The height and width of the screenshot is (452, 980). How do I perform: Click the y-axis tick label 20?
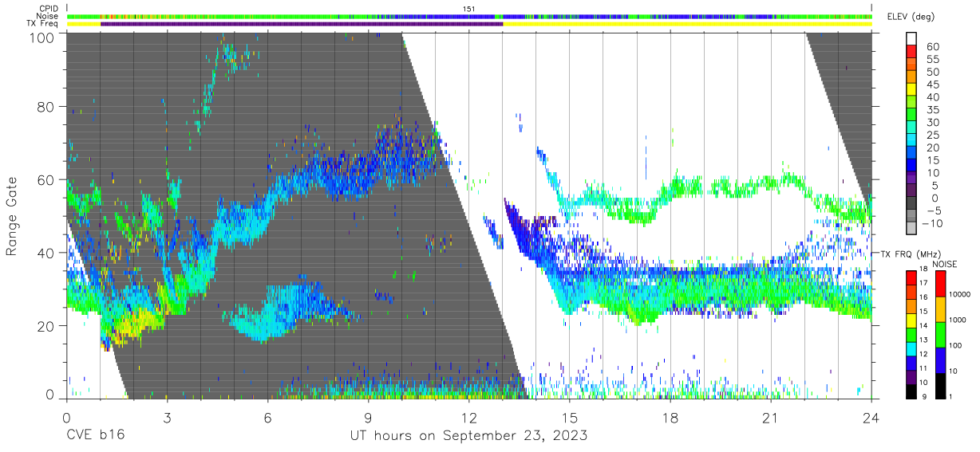pos(45,326)
